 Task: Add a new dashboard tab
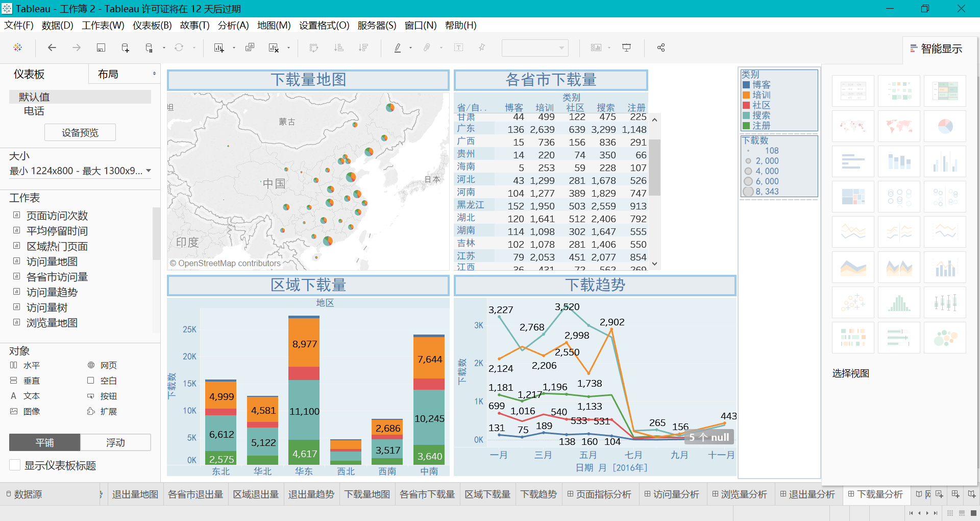(x=955, y=494)
